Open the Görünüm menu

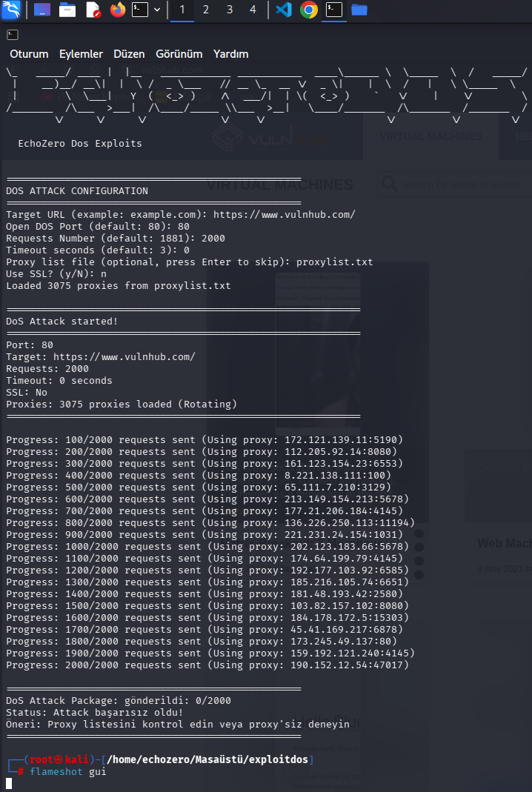(179, 54)
